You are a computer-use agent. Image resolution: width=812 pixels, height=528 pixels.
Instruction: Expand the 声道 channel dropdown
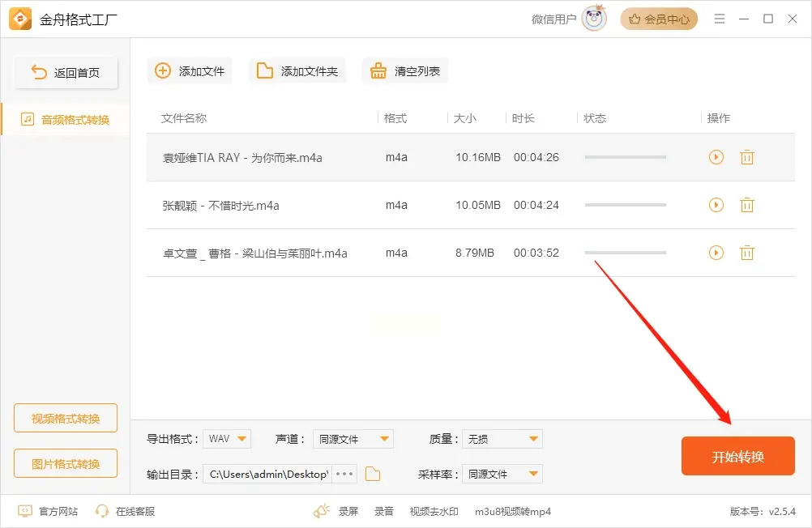tap(353, 439)
